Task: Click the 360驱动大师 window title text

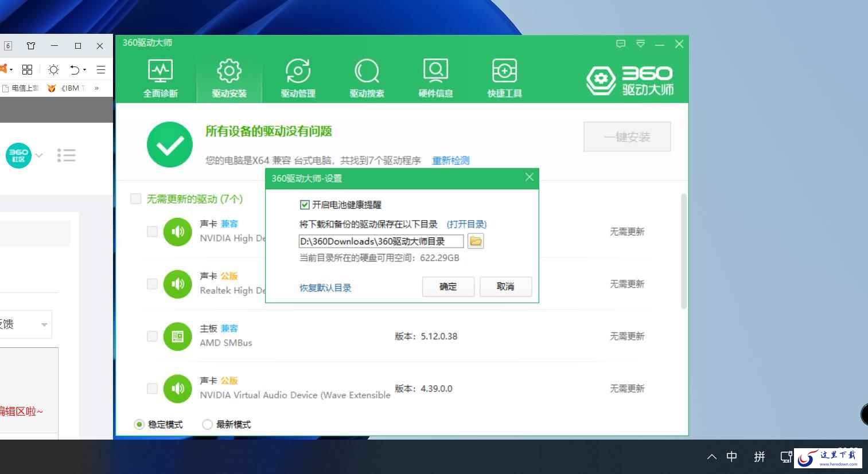Action: click(x=147, y=43)
